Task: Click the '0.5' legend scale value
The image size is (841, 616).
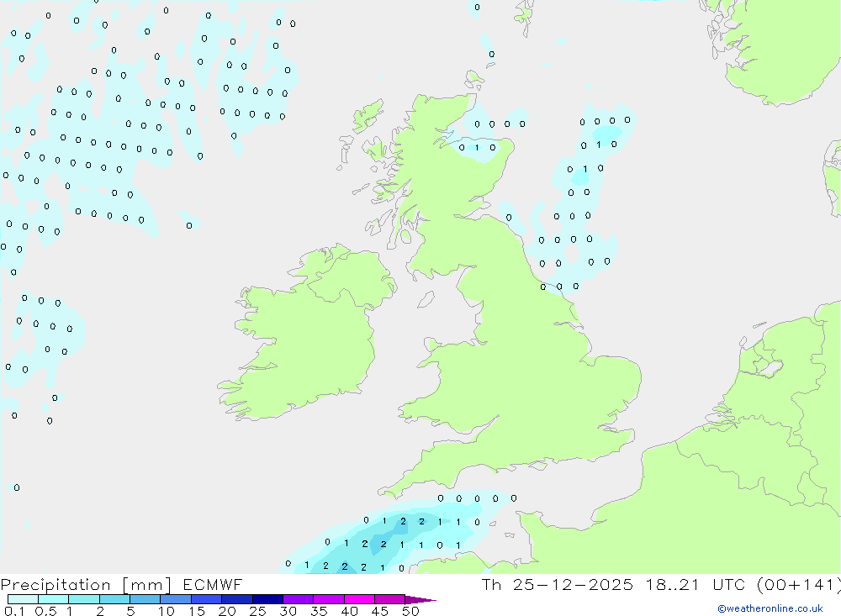Action: [x=45, y=611]
